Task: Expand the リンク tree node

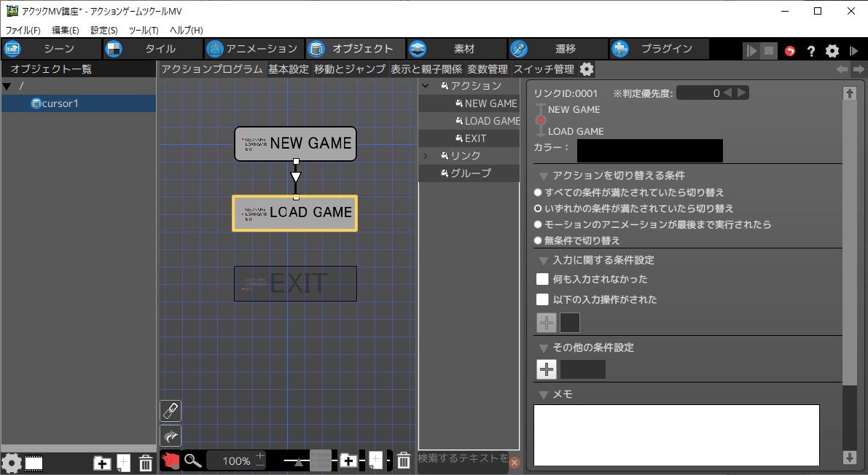Action: pos(427,156)
